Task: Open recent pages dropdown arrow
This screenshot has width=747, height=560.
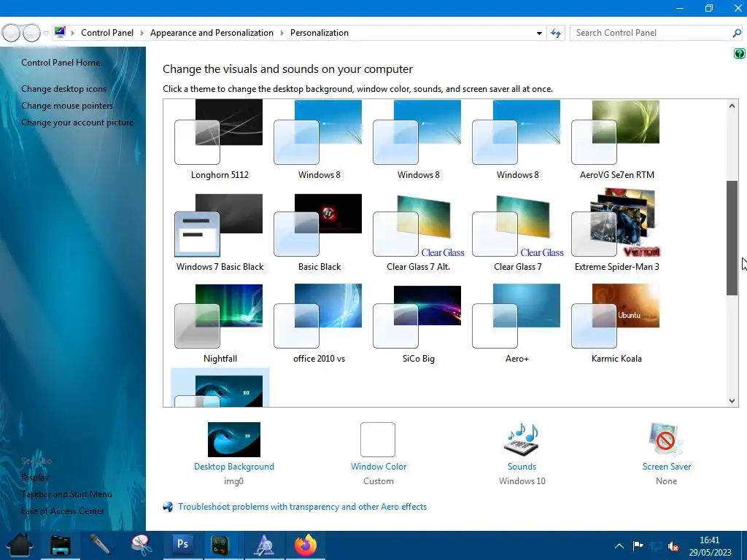Action: (x=46, y=33)
